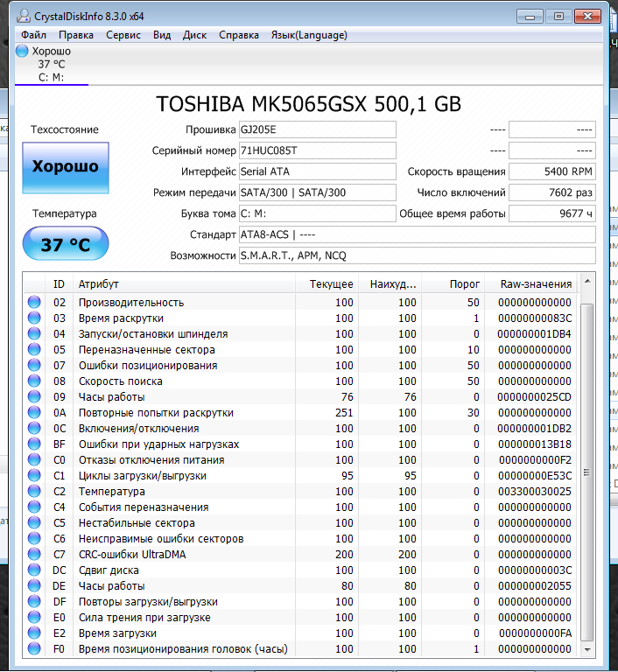Click the Общее время работы 9677 ч field
The image size is (618, 672).
pyautogui.click(x=552, y=213)
